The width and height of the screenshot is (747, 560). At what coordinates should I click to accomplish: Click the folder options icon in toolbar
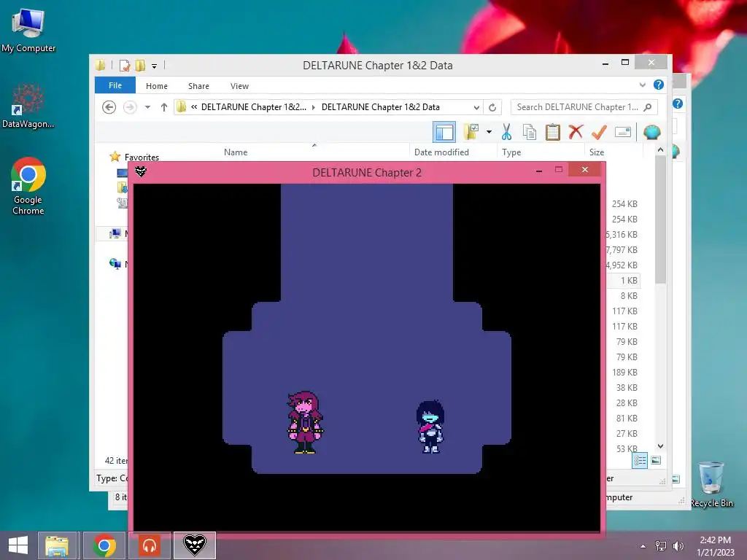click(x=471, y=132)
